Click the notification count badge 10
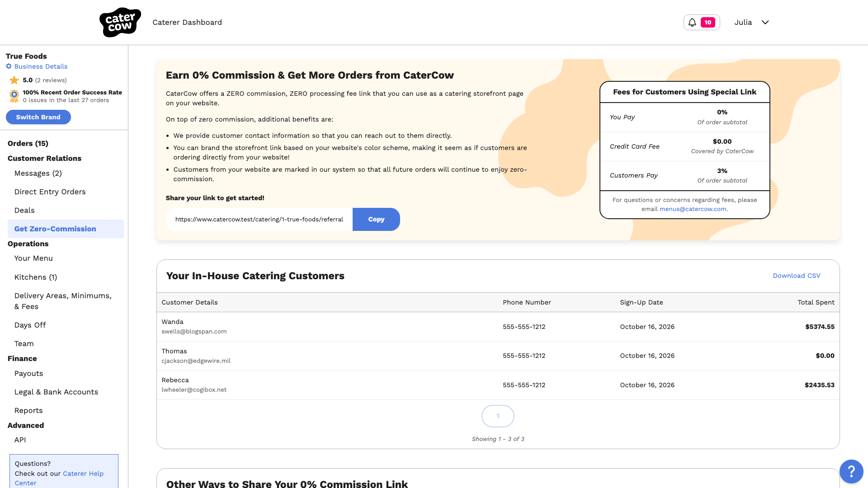The height and width of the screenshot is (488, 868). pos(708,22)
